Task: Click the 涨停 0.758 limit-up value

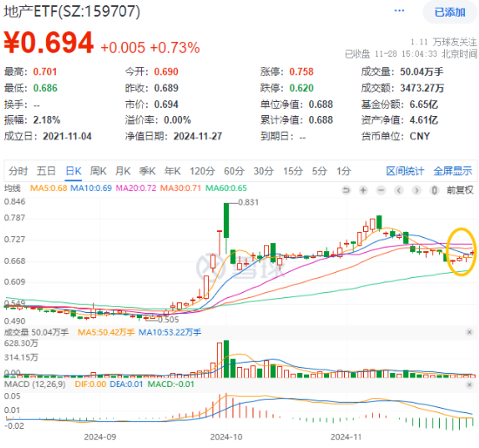Action: tap(301, 71)
